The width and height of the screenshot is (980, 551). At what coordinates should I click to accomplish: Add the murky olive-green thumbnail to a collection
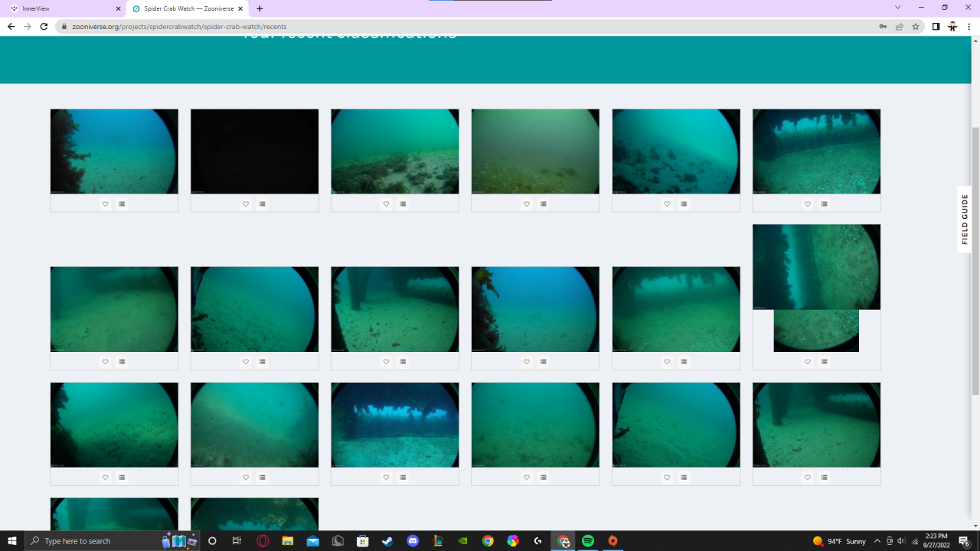coord(544,204)
